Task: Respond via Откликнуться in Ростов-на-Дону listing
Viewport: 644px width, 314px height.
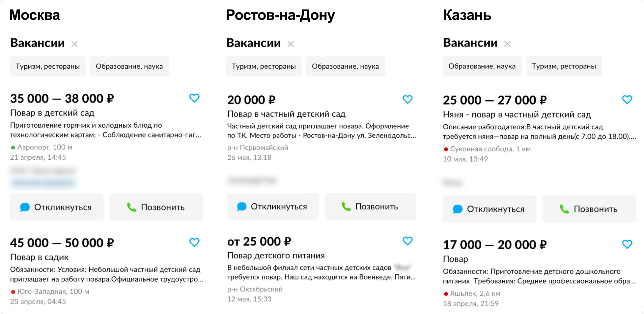Action: coord(273,206)
